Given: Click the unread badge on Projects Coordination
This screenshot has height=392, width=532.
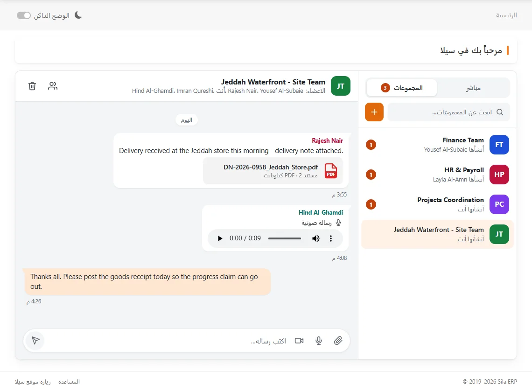Looking at the screenshot, I should 371,205.
